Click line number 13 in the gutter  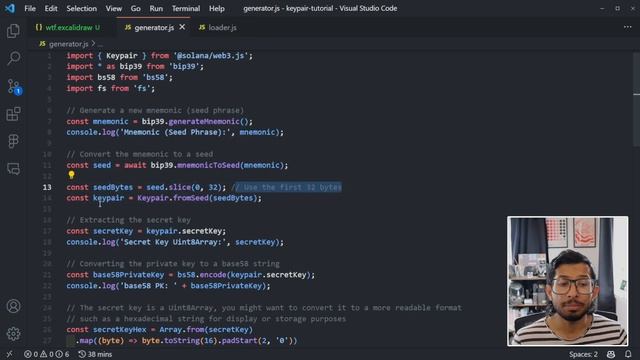[x=47, y=187]
